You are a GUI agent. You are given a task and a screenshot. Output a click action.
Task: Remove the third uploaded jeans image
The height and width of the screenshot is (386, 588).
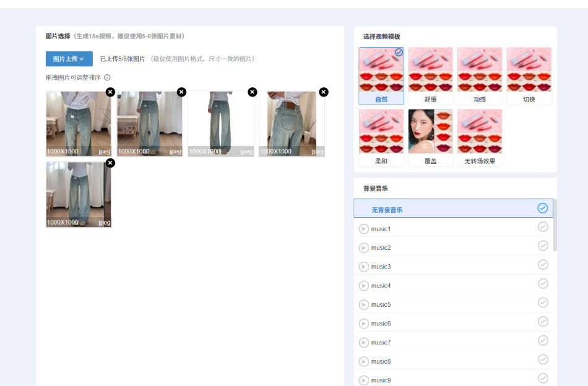(253, 92)
